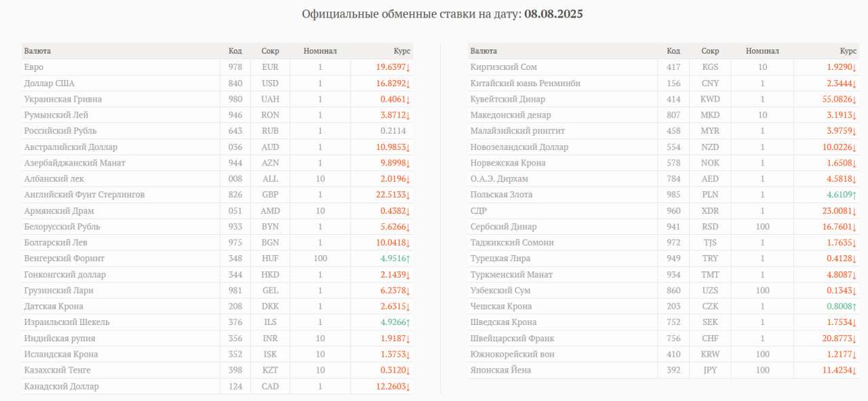Image resolution: width=868 pixels, height=401 pixels.
Task: Select Японская Йена currency name
Action: (x=500, y=370)
